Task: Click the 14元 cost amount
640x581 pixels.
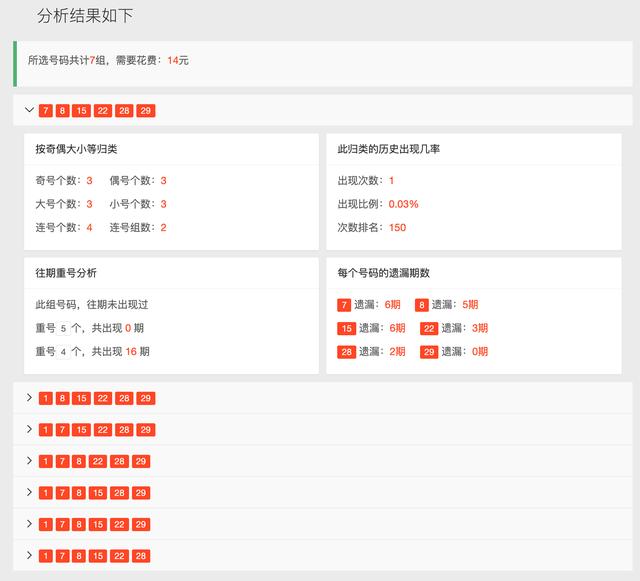Action: [178, 61]
